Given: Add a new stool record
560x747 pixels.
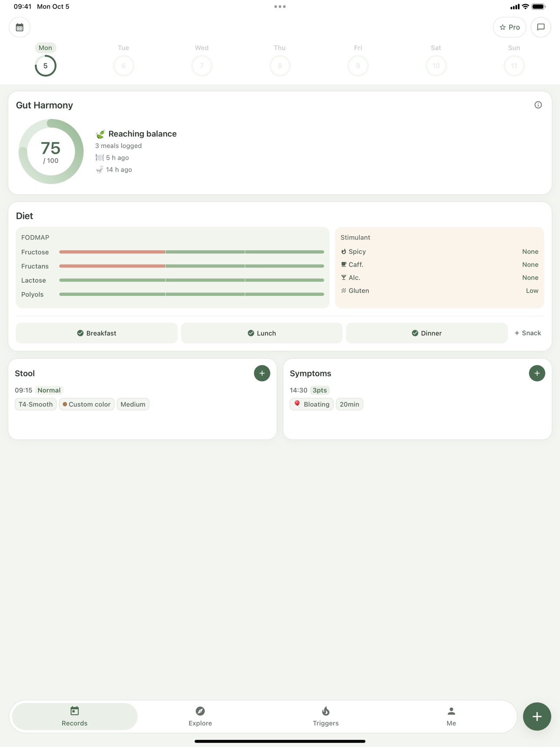Looking at the screenshot, I should coord(262,373).
